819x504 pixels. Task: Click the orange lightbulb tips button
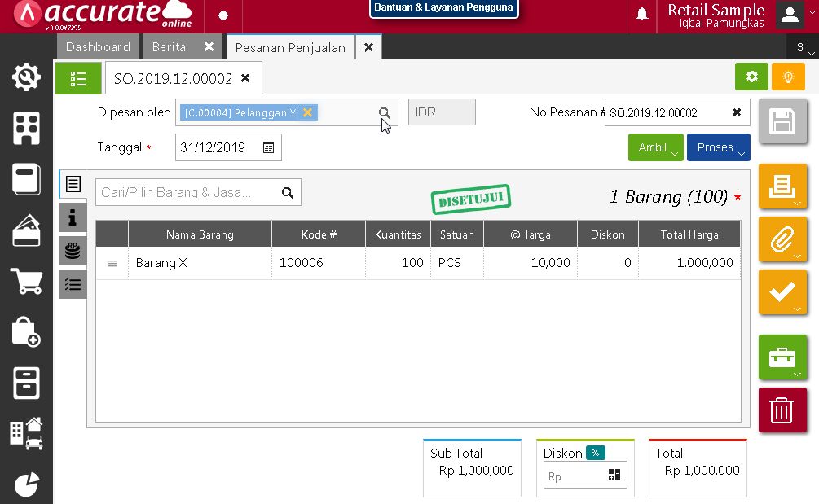(x=788, y=77)
